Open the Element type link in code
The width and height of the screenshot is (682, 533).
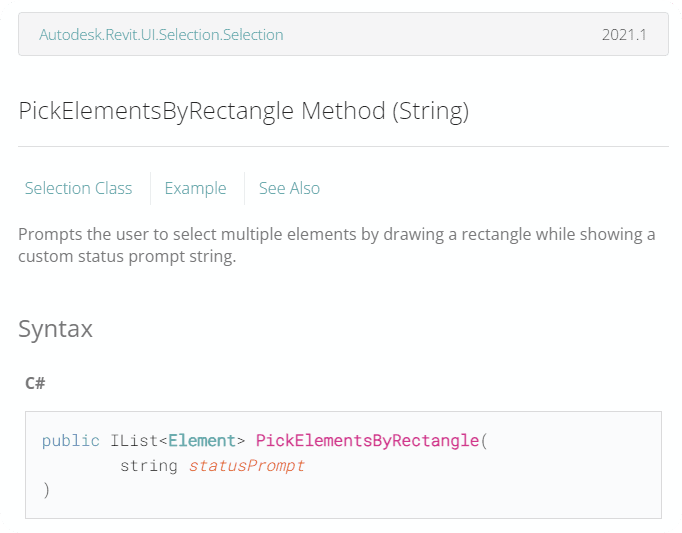click(202, 441)
